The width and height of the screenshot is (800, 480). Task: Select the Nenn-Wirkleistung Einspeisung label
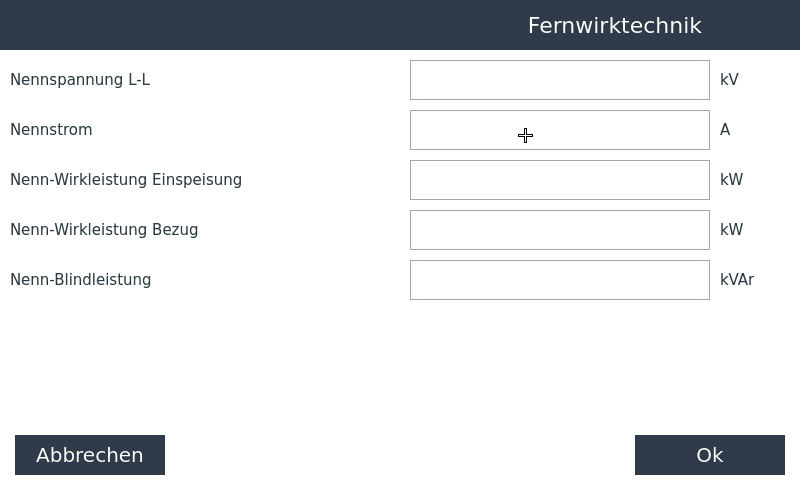point(126,180)
